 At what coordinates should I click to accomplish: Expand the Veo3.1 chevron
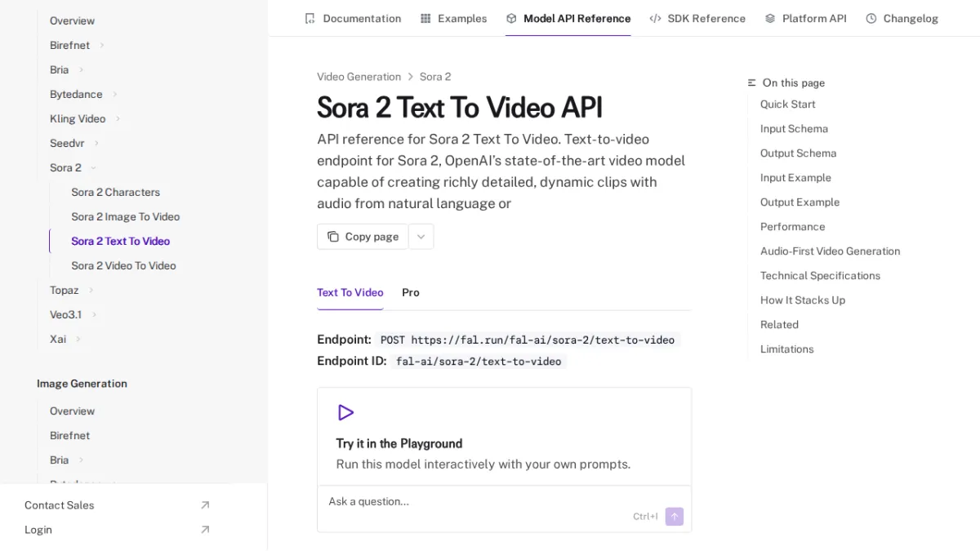click(x=94, y=314)
